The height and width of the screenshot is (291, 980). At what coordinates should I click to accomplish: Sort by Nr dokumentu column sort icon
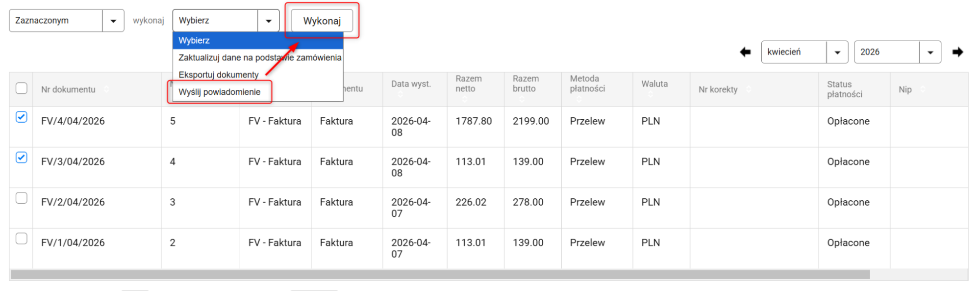pos(106,89)
